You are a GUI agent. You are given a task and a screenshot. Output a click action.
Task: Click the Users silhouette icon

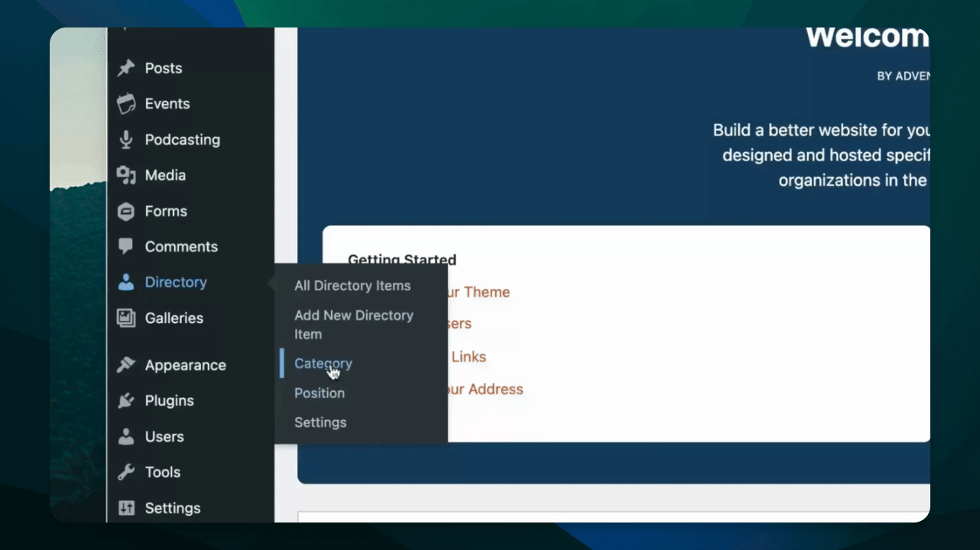point(126,437)
